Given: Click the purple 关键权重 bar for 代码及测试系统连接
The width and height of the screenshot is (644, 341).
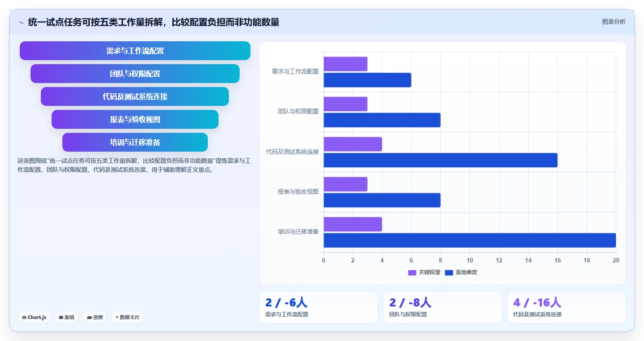Looking at the screenshot, I should (x=353, y=144).
